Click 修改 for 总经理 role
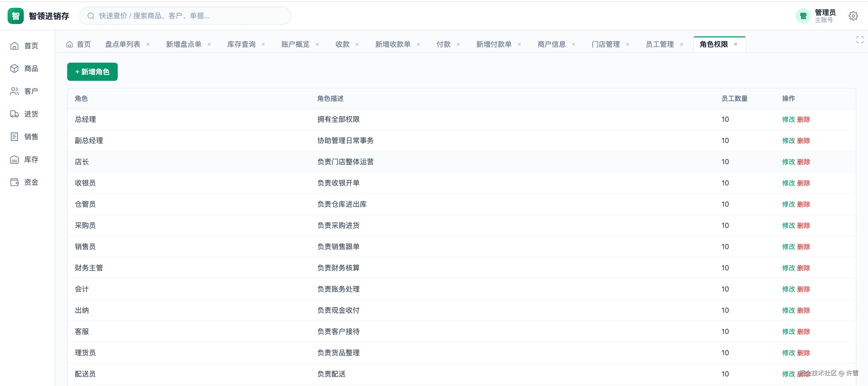The width and height of the screenshot is (868, 386). click(x=788, y=119)
